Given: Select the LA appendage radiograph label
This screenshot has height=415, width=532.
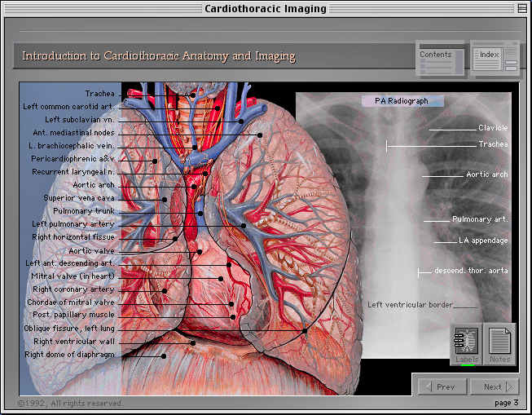Looking at the screenshot, I should pyautogui.click(x=482, y=241).
